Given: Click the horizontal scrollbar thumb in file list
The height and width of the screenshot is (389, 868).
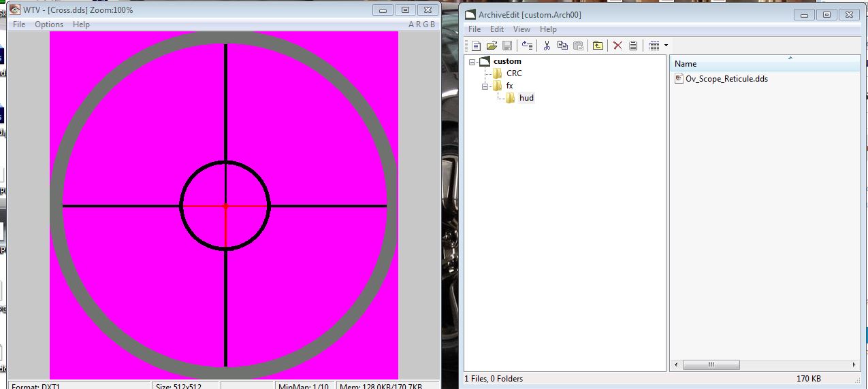Looking at the screenshot, I should [x=711, y=365].
